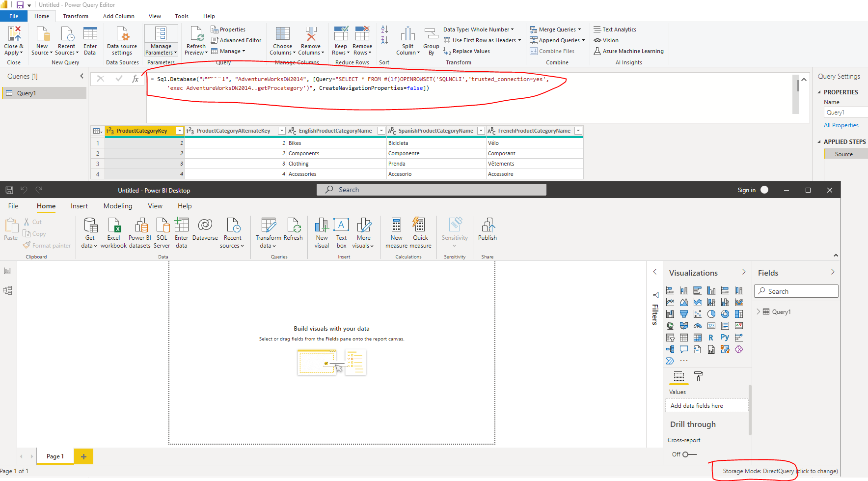Click Quick measure button
Screen dimensions: 868x481
pos(421,233)
